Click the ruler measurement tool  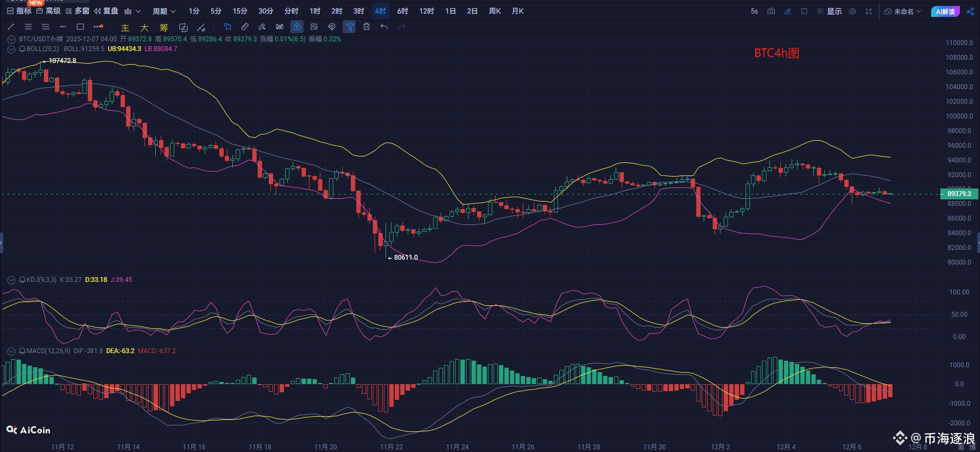(244, 27)
